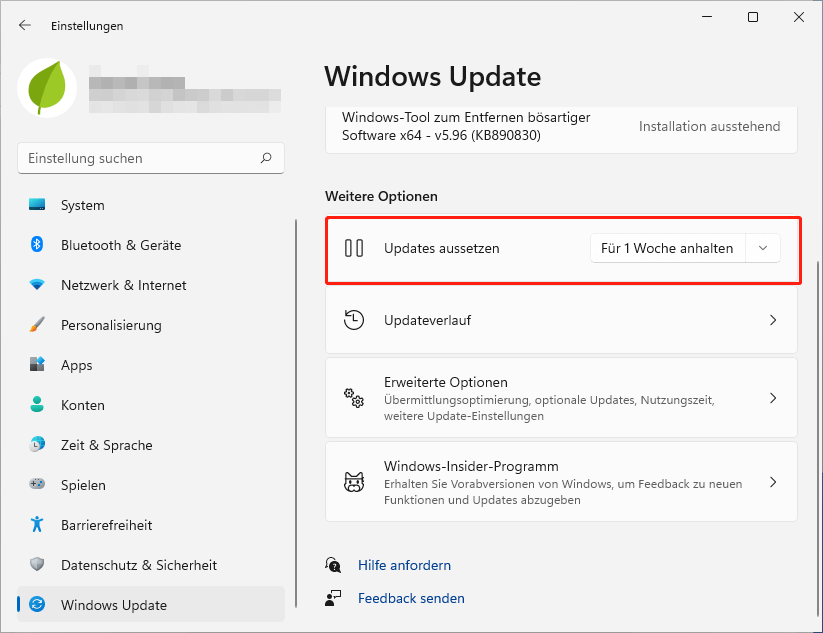Click the Barrierefreiheit accessibility icon

pyautogui.click(x=38, y=525)
